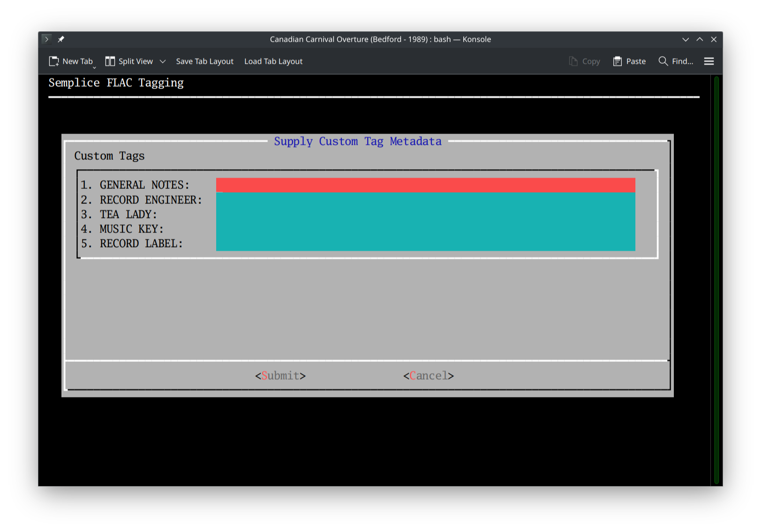Click the titlebar shade chevron
Screen dimensions: 762x532
(x=686, y=39)
